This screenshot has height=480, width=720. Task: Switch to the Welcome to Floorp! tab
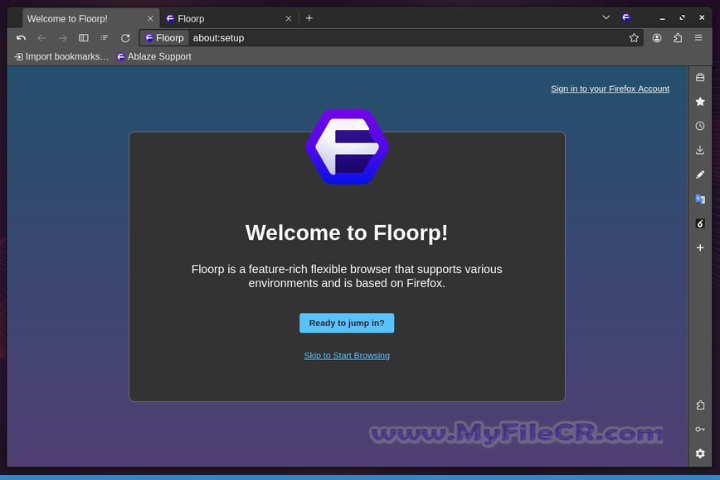pyautogui.click(x=91, y=19)
